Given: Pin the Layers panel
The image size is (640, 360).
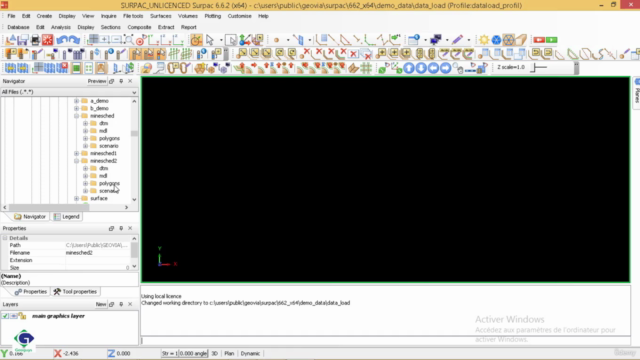Looking at the screenshot, I should click(121, 304).
